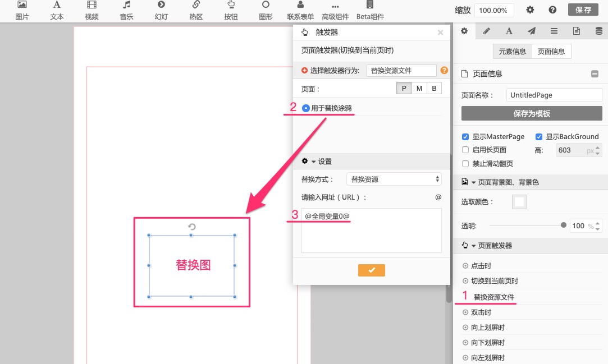Select the 视频 video tool
Image resolution: width=608 pixels, height=364 pixels.
(x=92, y=5)
